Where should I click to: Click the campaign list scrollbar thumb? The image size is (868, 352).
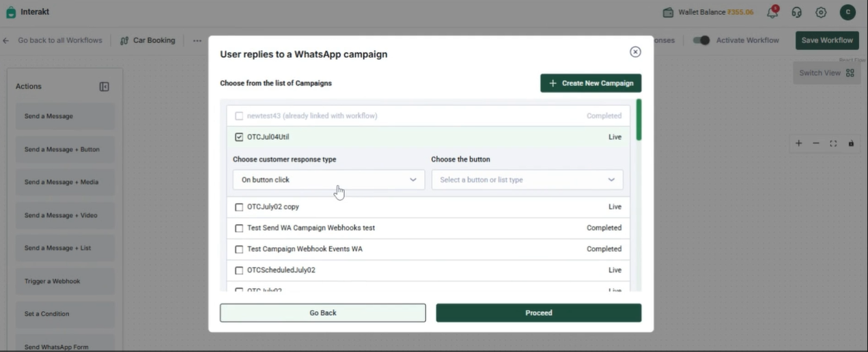pos(639,120)
